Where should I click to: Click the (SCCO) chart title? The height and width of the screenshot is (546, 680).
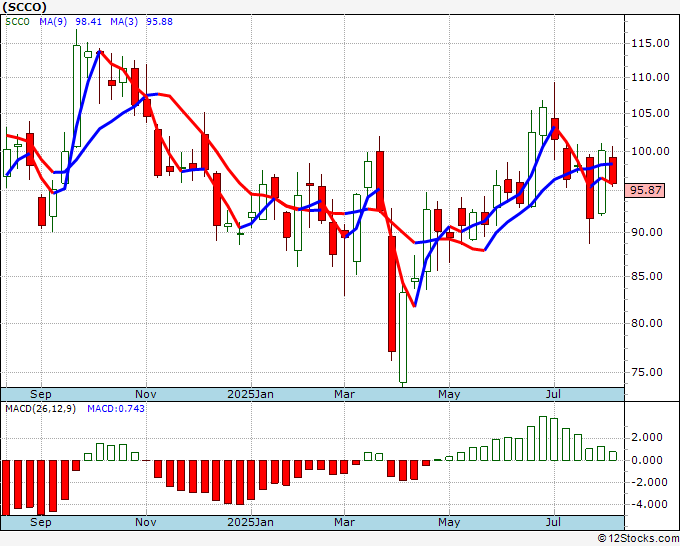coord(24,7)
